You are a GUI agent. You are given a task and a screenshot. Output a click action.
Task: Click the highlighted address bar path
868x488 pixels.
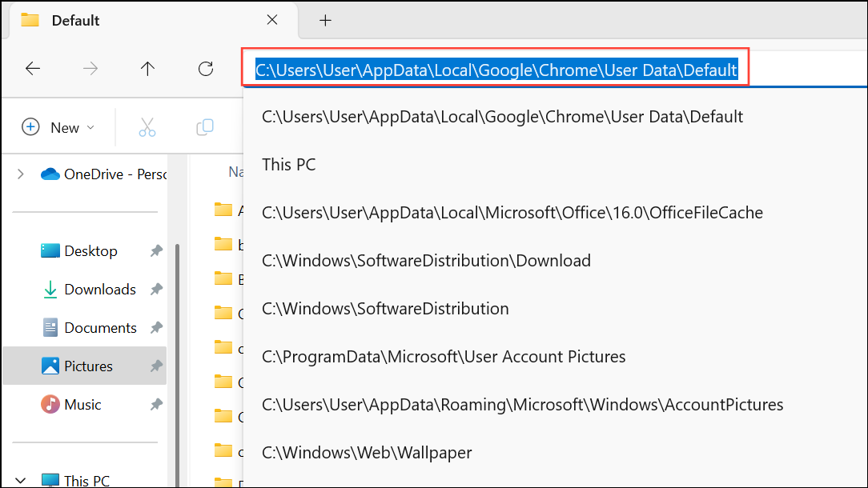click(496, 70)
